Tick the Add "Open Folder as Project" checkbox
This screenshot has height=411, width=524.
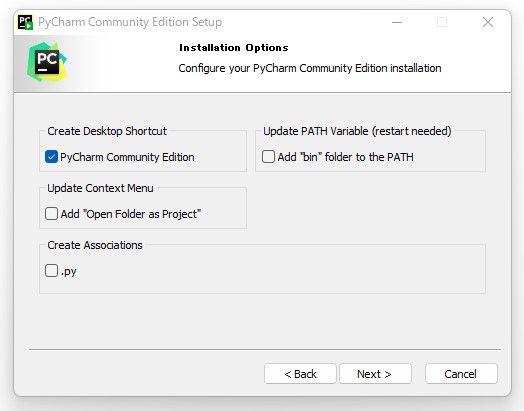(x=51, y=214)
